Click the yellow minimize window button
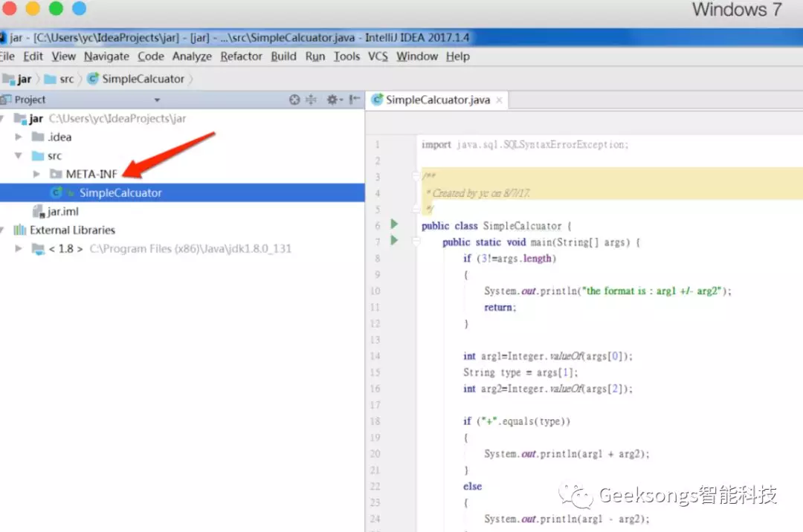This screenshot has height=532, width=803. click(33, 8)
